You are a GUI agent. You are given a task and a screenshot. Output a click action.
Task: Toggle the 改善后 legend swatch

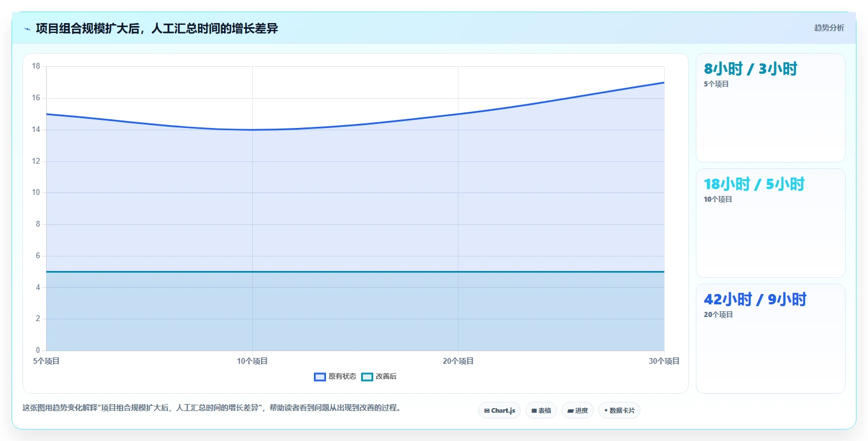(367, 377)
